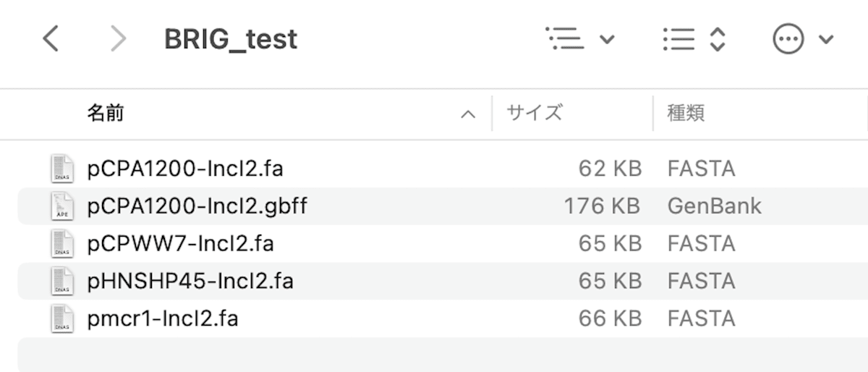The width and height of the screenshot is (868, 372).
Task: Click the pCPA1200-IncI2.fa DNA file icon
Action: click(x=61, y=169)
